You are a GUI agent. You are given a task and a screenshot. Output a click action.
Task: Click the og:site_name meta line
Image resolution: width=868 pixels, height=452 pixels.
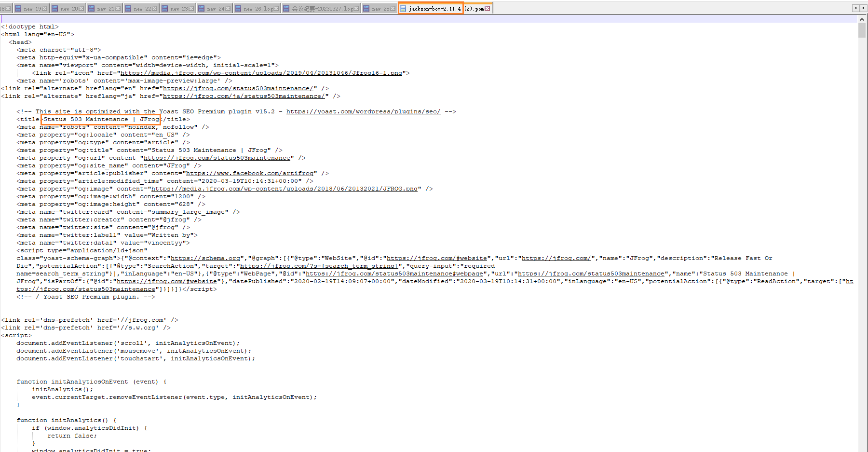tap(109, 166)
